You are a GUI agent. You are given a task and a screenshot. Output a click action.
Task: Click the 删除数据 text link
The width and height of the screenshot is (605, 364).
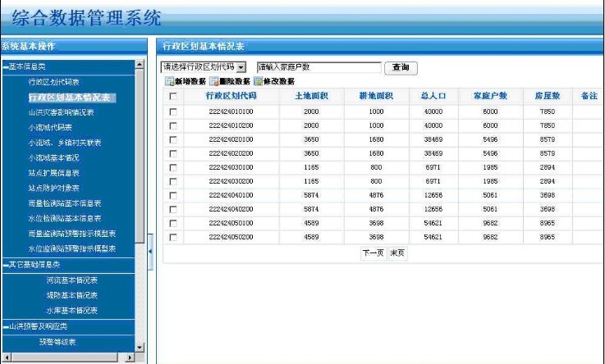[235, 81]
